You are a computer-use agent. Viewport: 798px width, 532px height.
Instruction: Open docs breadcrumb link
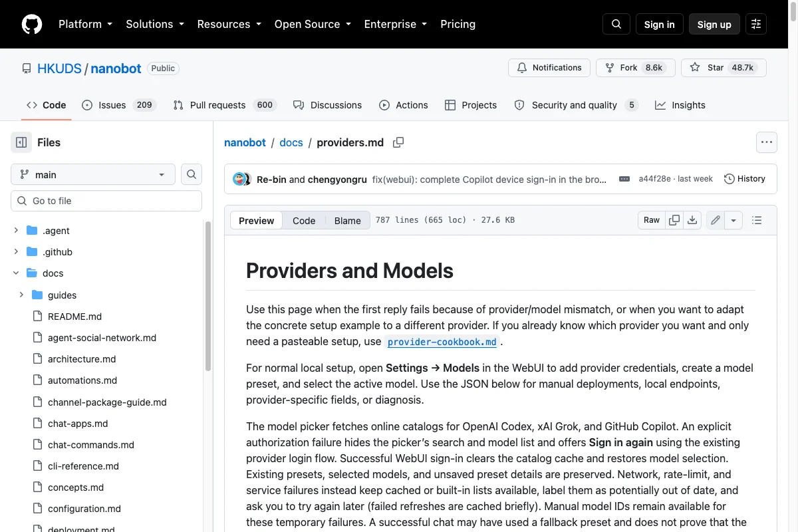coord(291,142)
